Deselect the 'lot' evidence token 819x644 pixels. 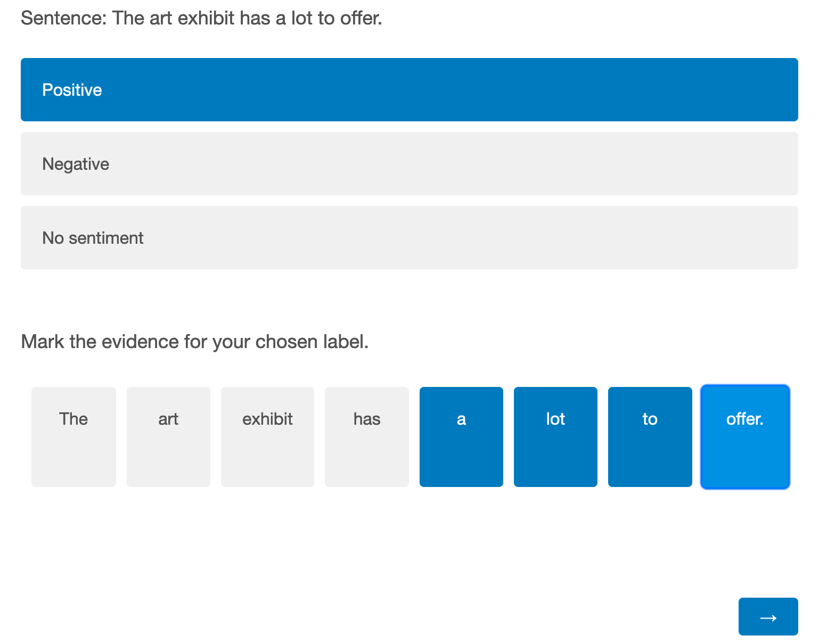(555, 437)
